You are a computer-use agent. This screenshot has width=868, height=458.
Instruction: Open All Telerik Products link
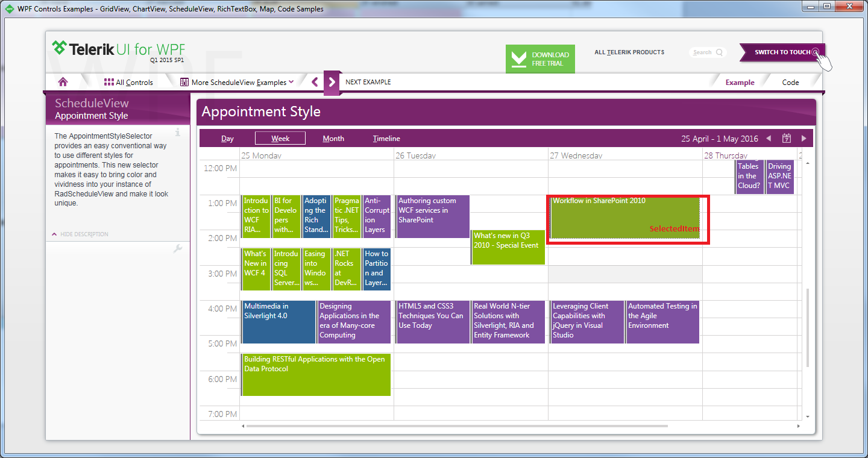[x=629, y=52]
